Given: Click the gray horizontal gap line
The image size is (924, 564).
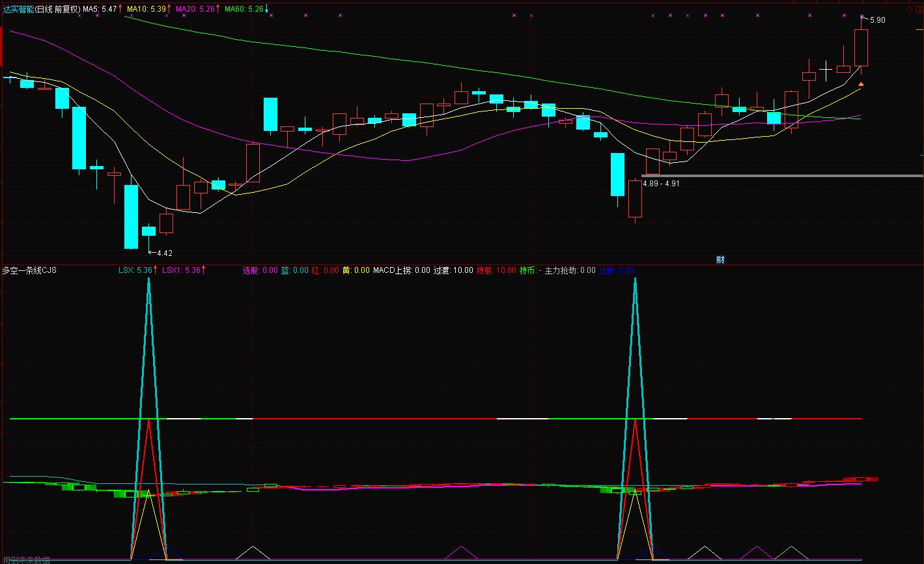Looking at the screenshot, I should click(782, 175).
